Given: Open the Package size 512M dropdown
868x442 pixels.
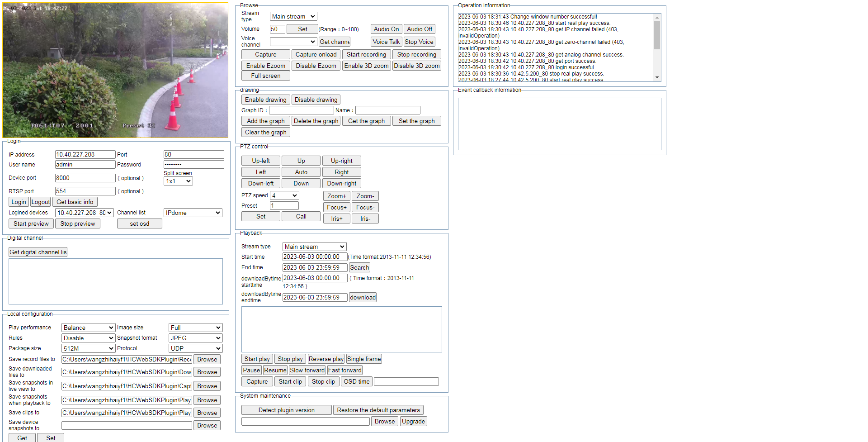Looking at the screenshot, I should [x=88, y=348].
